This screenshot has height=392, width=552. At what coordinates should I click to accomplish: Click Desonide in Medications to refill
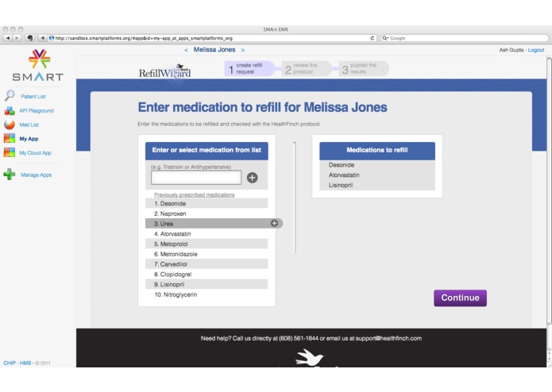coord(341,165)
